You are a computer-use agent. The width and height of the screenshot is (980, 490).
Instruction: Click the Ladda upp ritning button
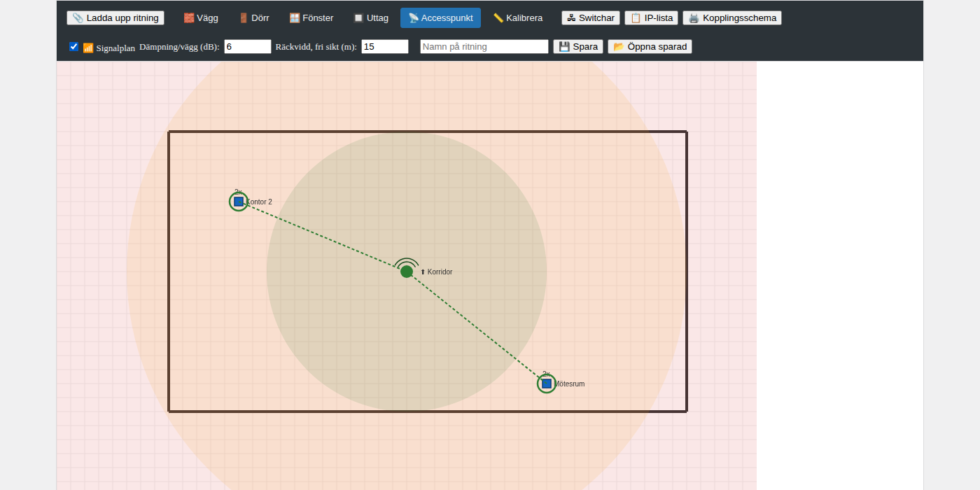pyautogui.click(x=115, y=18)
